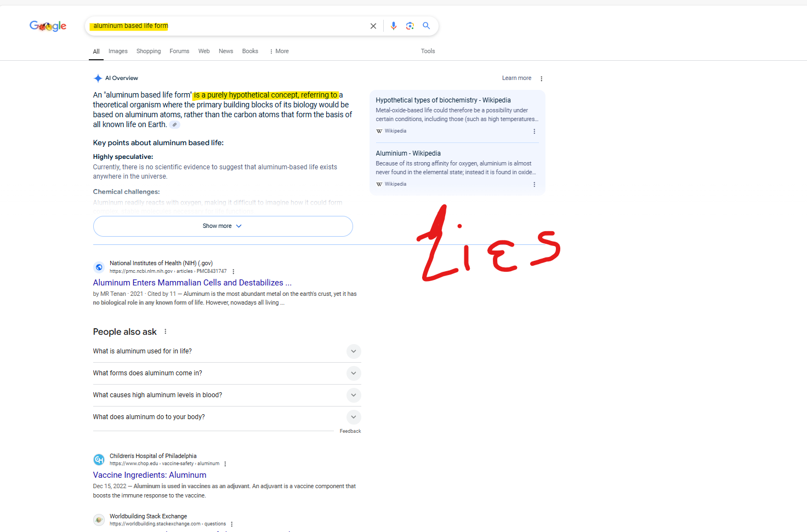This screenshot has width=807, height=532.
Task: Click the 'Highly speculative:' subheading
Action: click(x=123, y=157)
